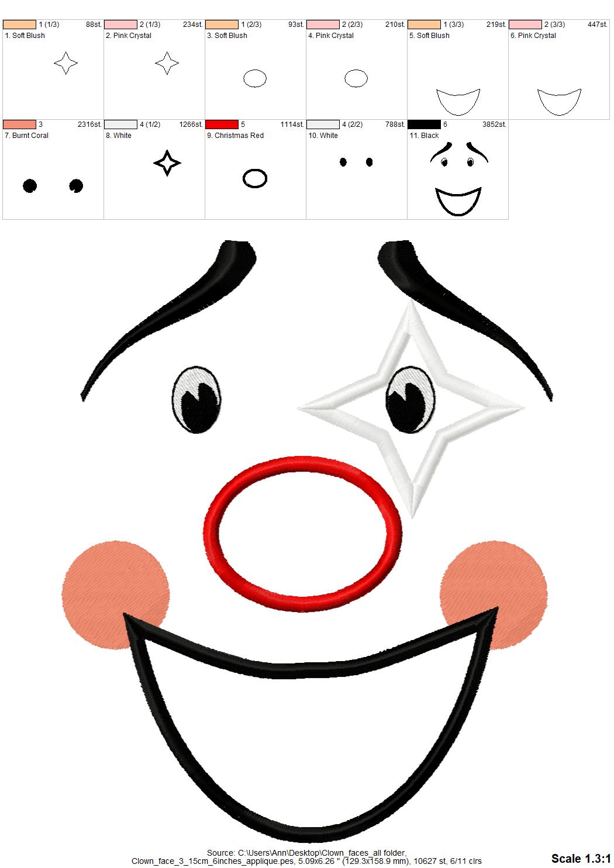This screenshot has height=868, width=614.
Task: Select the step 4 oval outline thumbnail
Action: click(x=356, y=78)
